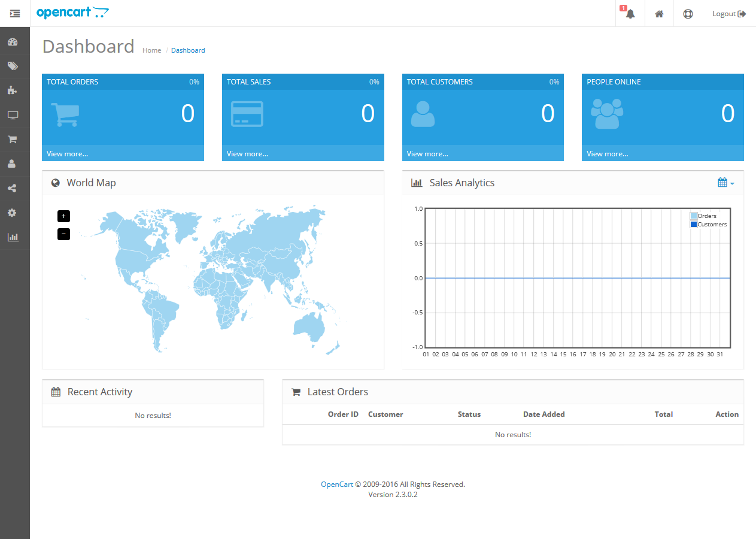Click the Customers legend color swatch
Viewport: 756px width, 539px height.
coord(694,225)
